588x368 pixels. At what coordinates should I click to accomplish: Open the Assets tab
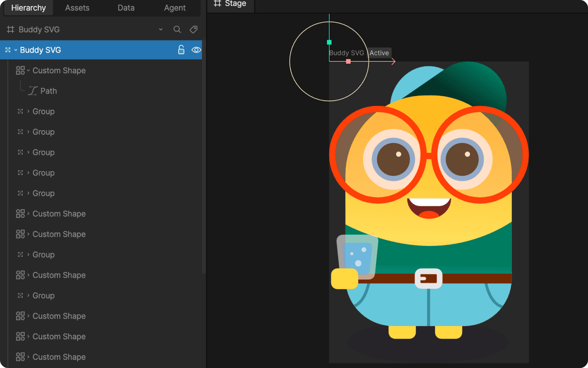(77, 8)
